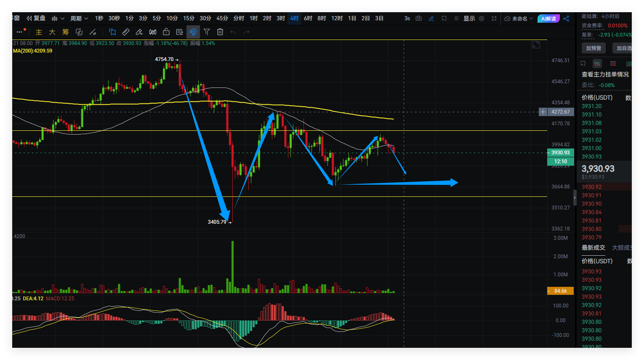Open the filter funnel tool
This screenshot has width=644, height=360.
[x=207, y=32]
